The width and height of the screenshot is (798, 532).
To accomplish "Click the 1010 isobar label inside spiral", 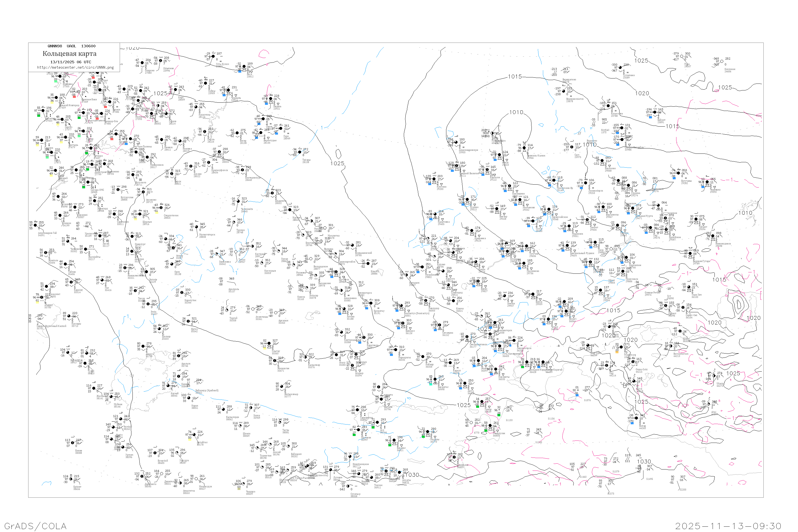I will [x=516, y=112].
